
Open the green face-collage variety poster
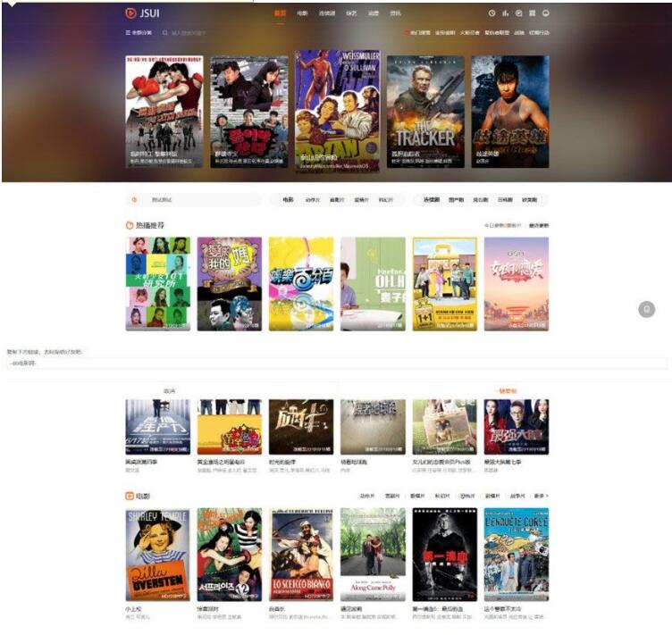[157, 284]
